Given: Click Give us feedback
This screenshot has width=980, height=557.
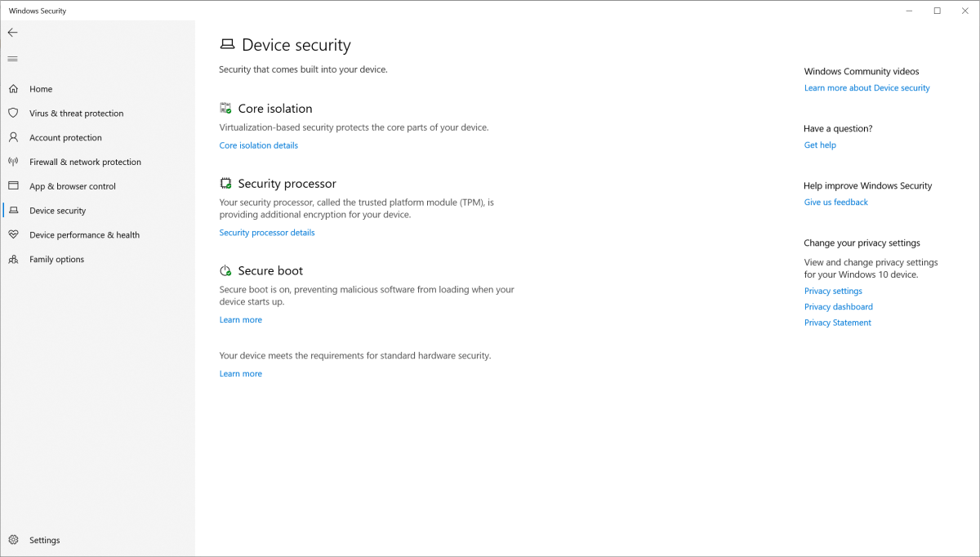Looking at the screenshot, I should point(835,202).
